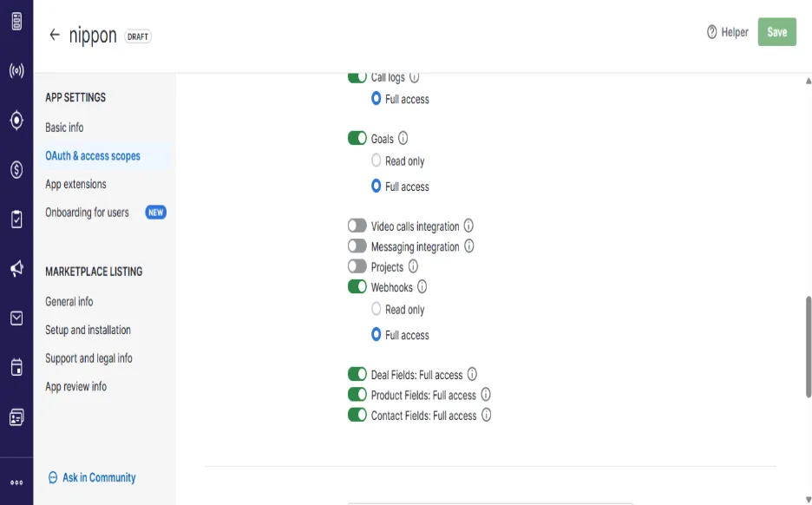Screen dimensions: 812x505
Task: Open the calendar icon in dark sidebar
Action: click(x=16, y=367)
